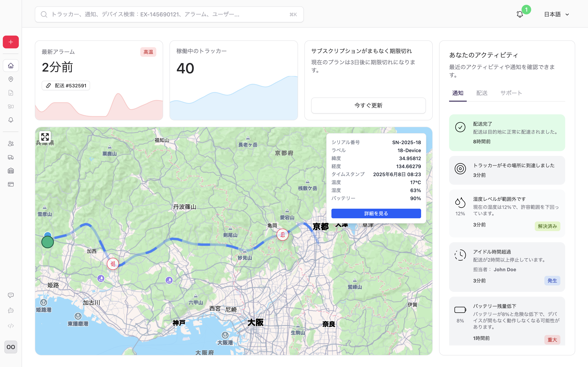Viewport: 588px width, 367px height.
Task: Open the location pin sidebar icon
Action: [11, 79]
